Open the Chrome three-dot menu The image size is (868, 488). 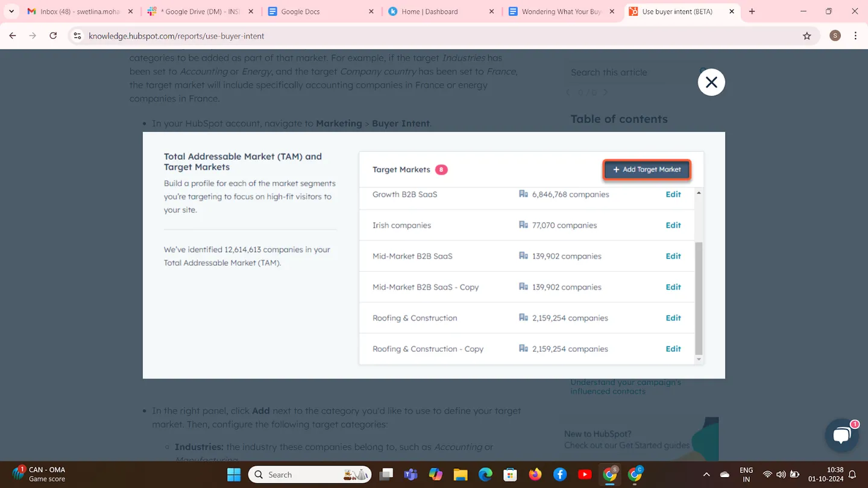tap(855, 36)
